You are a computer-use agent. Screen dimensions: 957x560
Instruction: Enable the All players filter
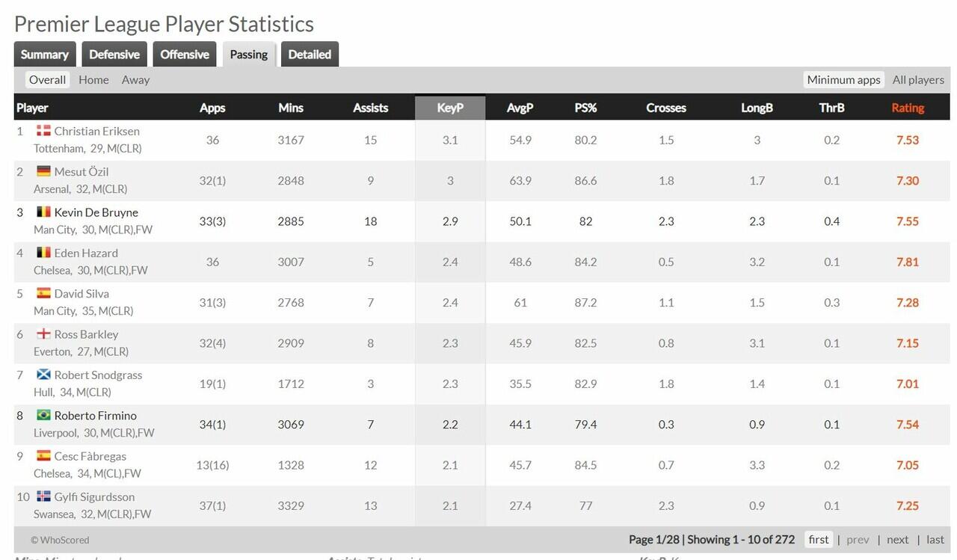918,79
